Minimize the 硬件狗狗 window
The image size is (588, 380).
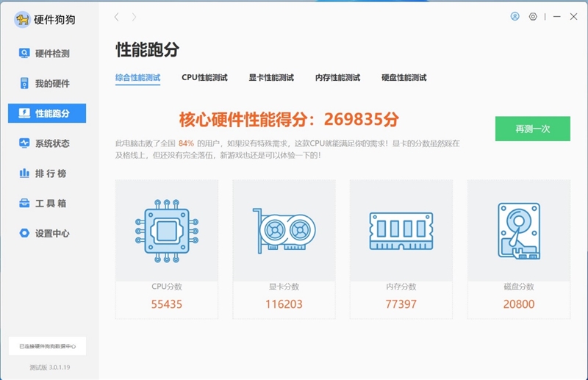[x=557, y=16]
